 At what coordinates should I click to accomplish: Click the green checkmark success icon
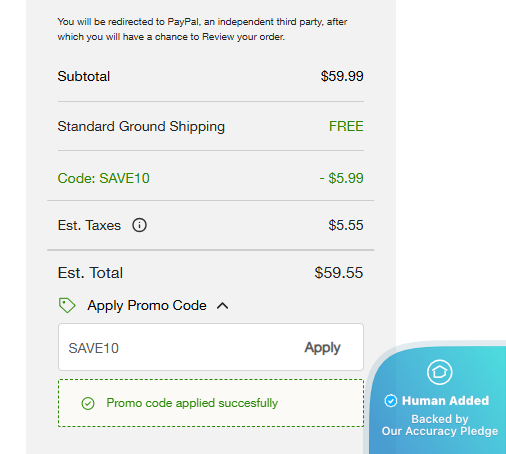pyautogui.click(x=88, y=403)
